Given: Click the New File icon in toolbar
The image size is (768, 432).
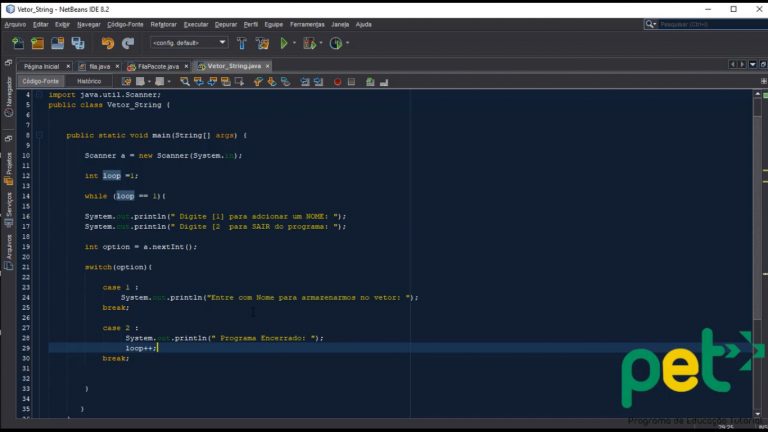Looking at the screenshot, I should (x=18, y=43).
